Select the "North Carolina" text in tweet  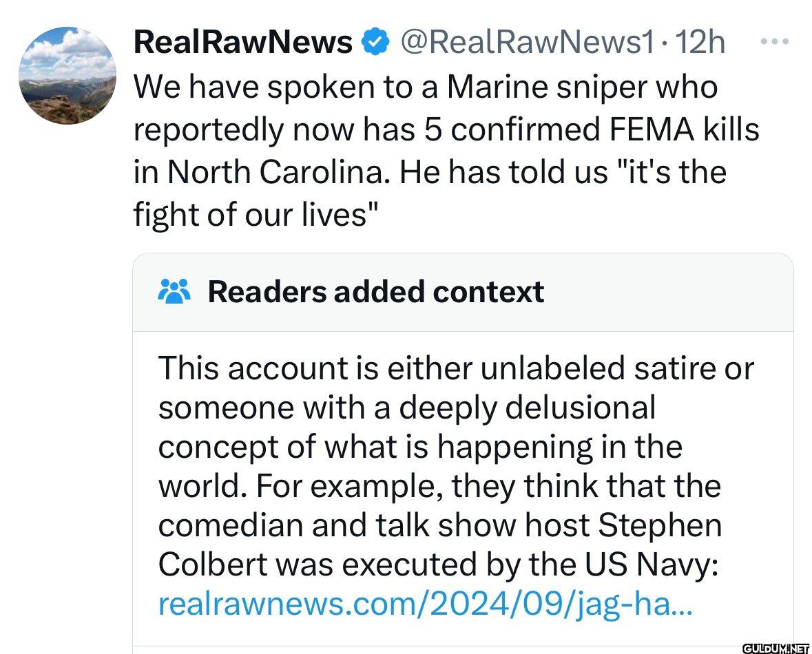[x=277, y=171]
